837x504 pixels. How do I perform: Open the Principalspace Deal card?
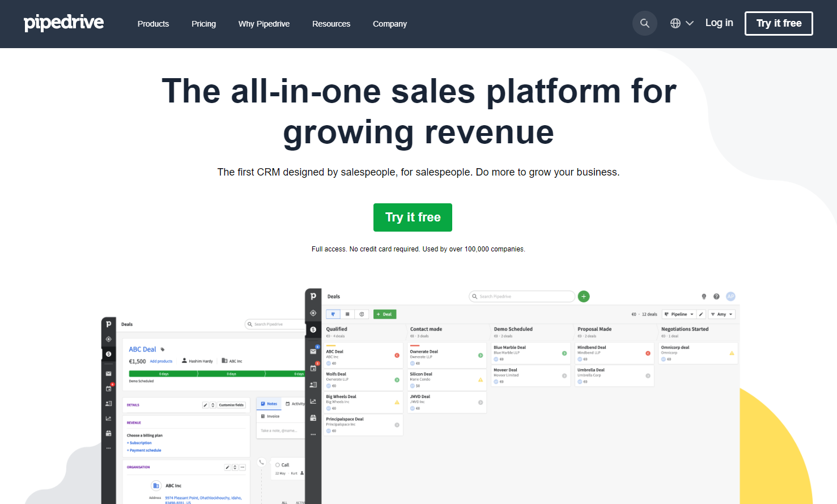point(363,425)
